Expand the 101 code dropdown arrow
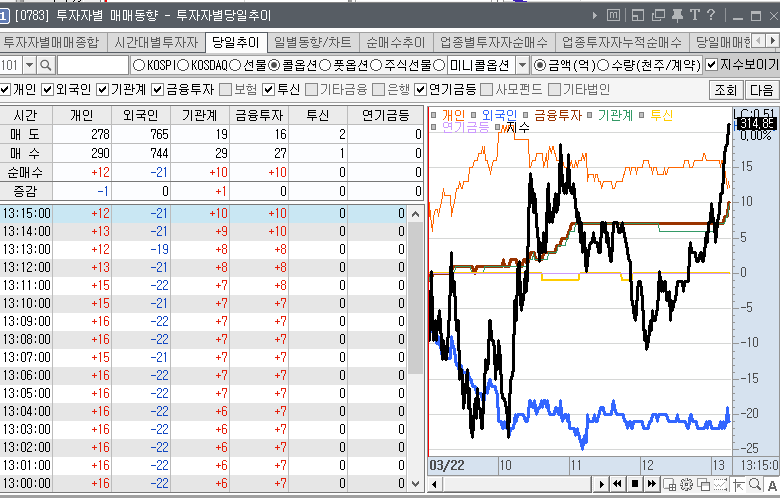The image size is (780, 498). point(28,65)
